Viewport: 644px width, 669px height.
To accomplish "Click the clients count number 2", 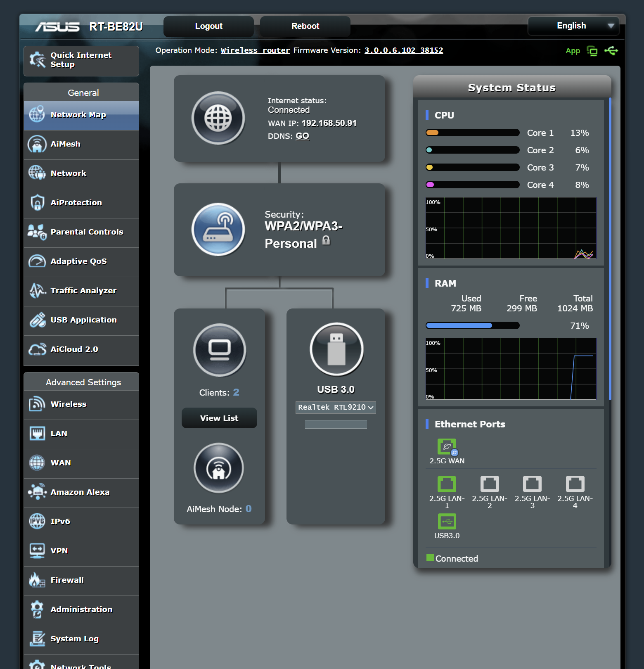I will point(236,392).
